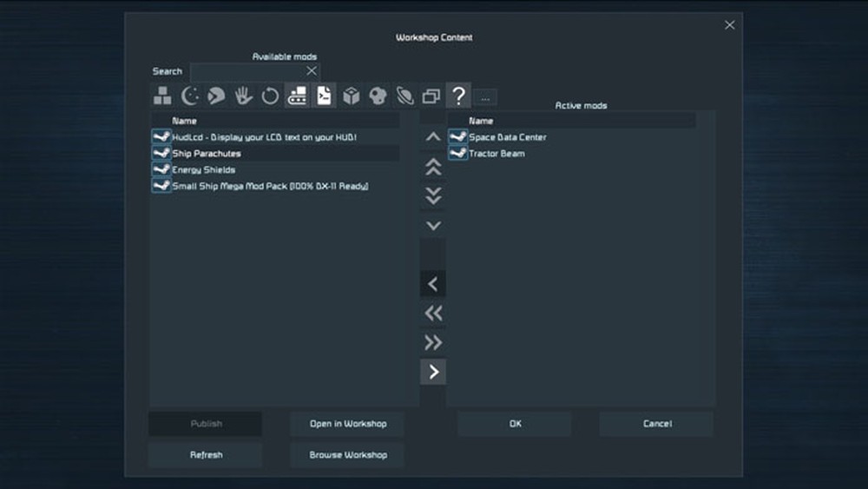The image size is (868, 489).
Task: Toggle the question mark other-category filter
Action: coord(458,96)
